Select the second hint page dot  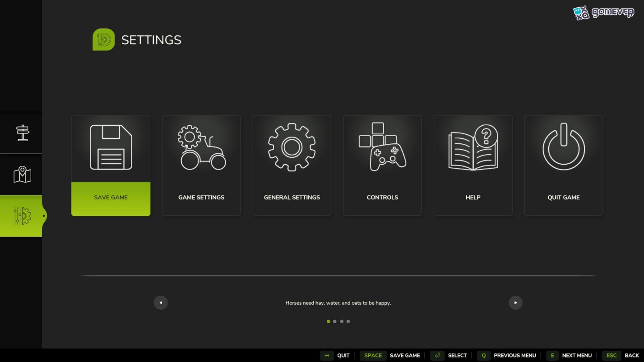pyautogui.click(x=334, y=321)
